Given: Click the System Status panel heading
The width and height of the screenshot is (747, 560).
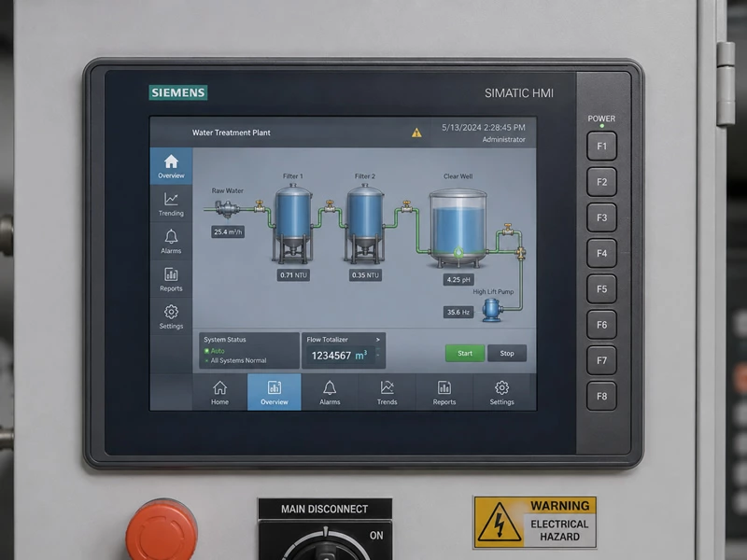Looking at the screenshot, I should click(x=225, y=340).
